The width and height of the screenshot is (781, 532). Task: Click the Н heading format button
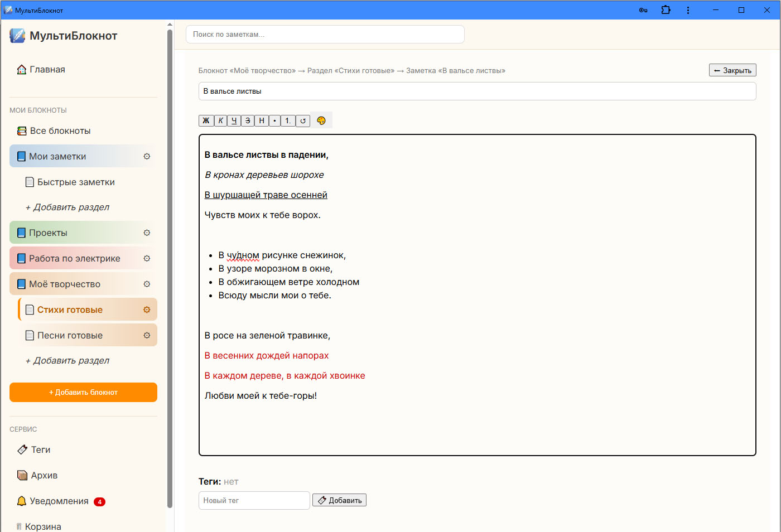(x=262, y=120)
